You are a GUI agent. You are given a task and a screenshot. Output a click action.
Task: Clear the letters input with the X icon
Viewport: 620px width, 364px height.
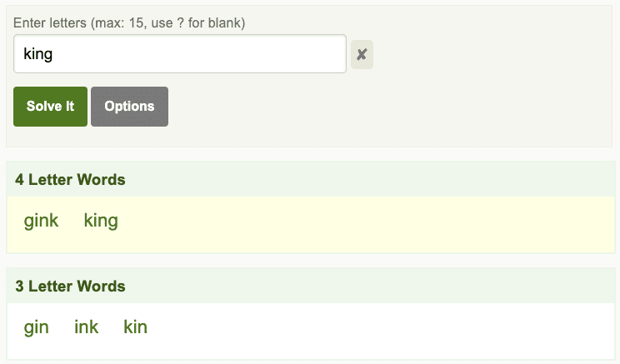362,54
